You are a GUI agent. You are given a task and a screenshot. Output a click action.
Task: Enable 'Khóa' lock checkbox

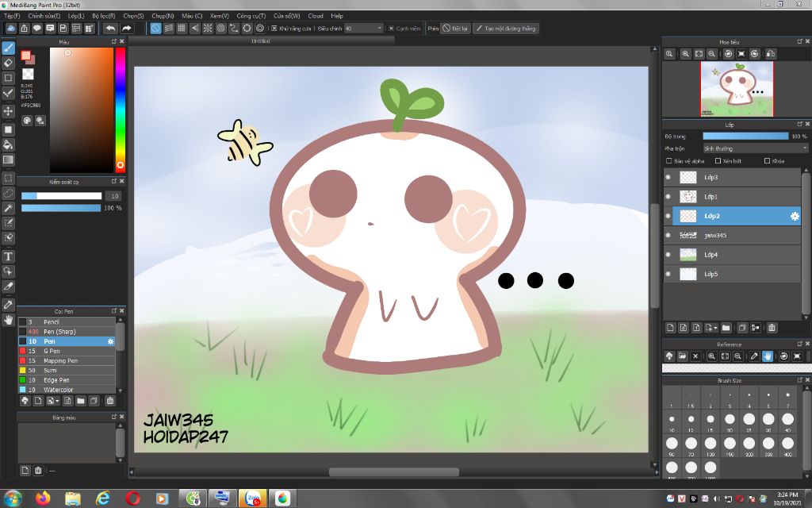[x=768, y=161]
